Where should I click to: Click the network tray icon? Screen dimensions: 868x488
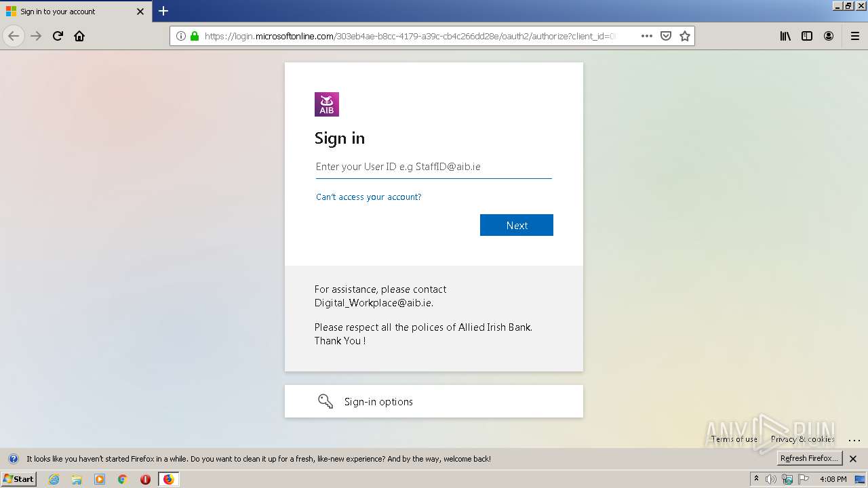[787, 479]
